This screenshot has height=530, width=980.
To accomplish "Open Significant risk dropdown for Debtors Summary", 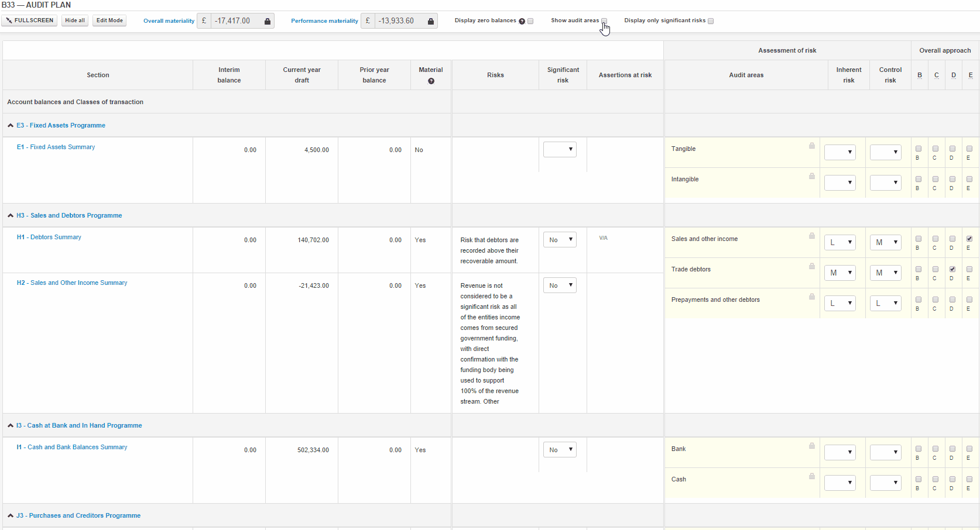I will pyautogui.click(x=560, y=240).
